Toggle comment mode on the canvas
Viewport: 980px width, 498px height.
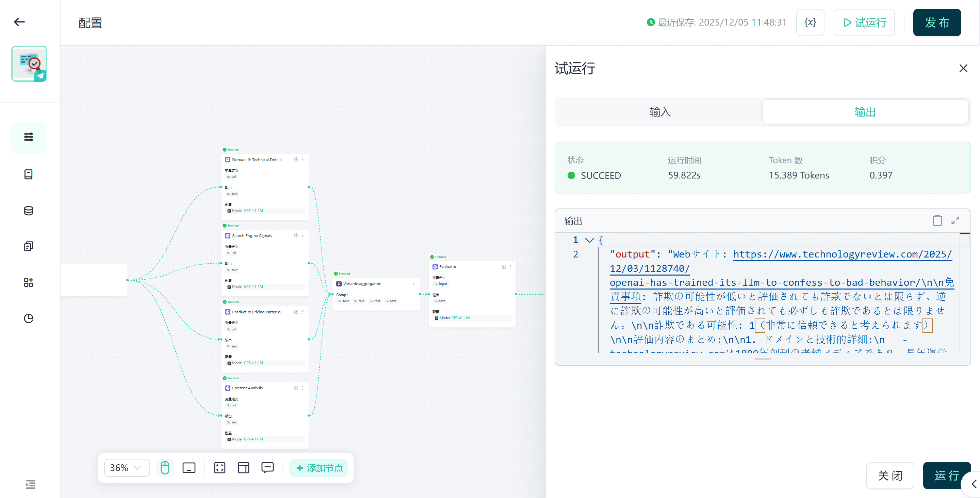pyautogui.click(x=267, y=468)
